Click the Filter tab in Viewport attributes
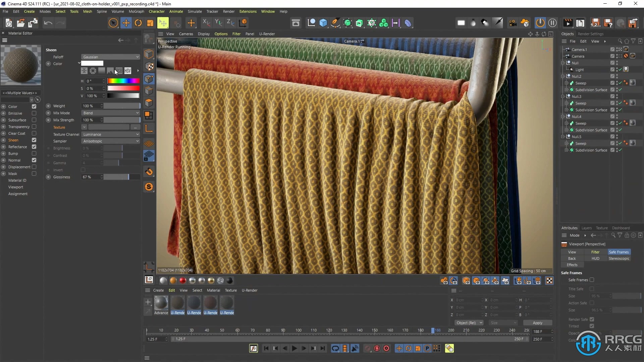This screenshot has width=644, height=362. pyautogui.click(x=595, y=252)
